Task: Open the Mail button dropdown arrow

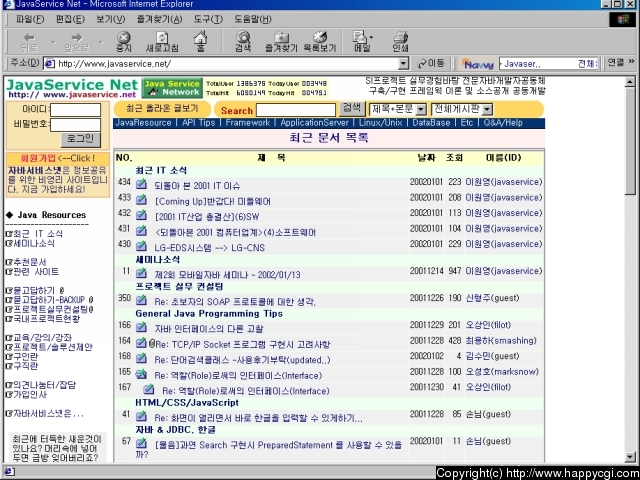Action: point(371,37)
